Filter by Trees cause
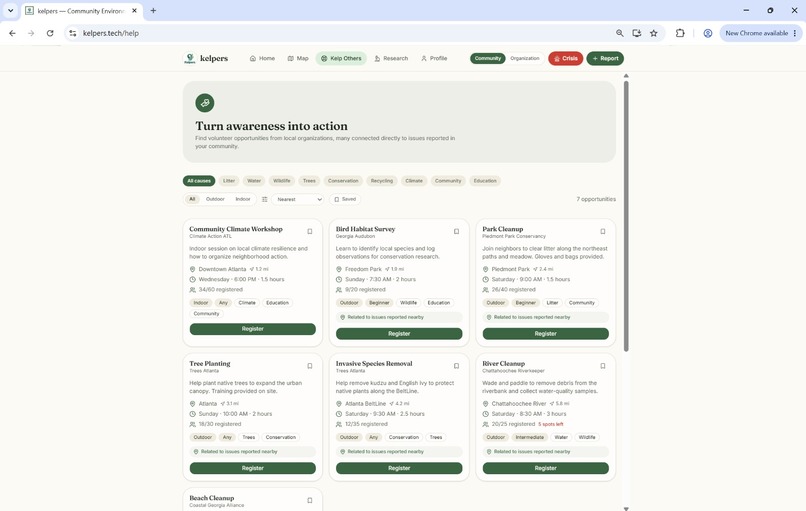 (x=309, y=181)
